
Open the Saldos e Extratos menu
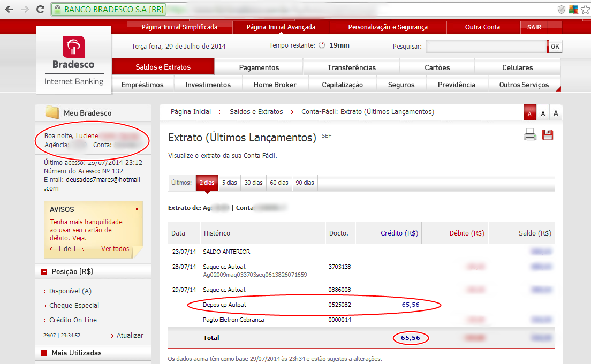pos(163,67)
